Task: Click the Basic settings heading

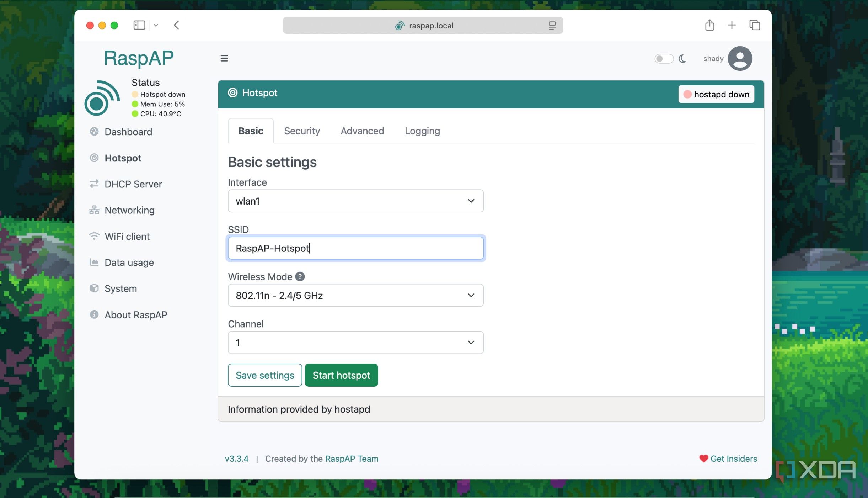Action: pos(272,162)
